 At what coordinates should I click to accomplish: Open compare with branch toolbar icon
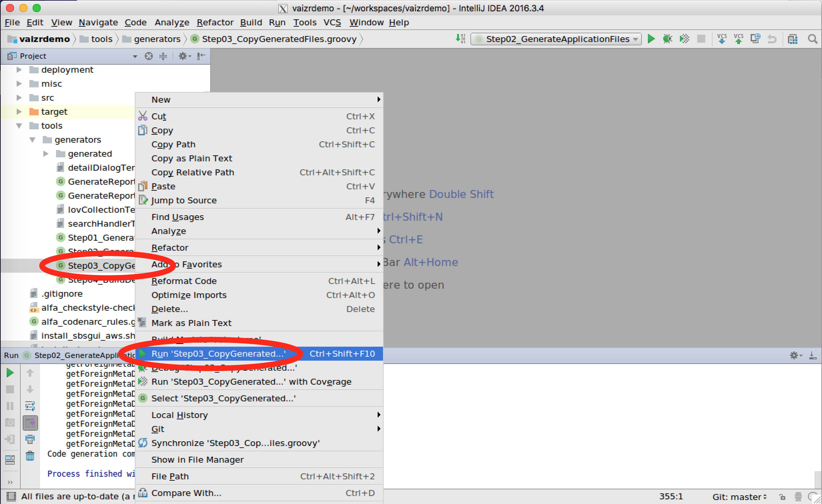click(755, 39)
